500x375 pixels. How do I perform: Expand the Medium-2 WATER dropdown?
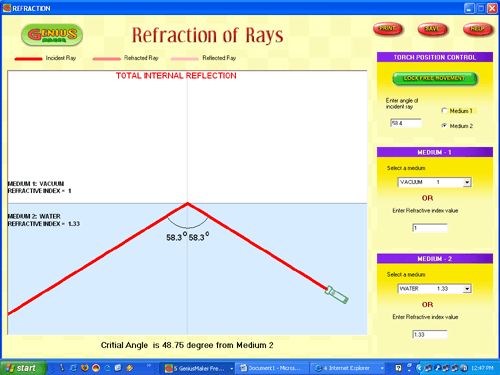[x=467, y=289]
